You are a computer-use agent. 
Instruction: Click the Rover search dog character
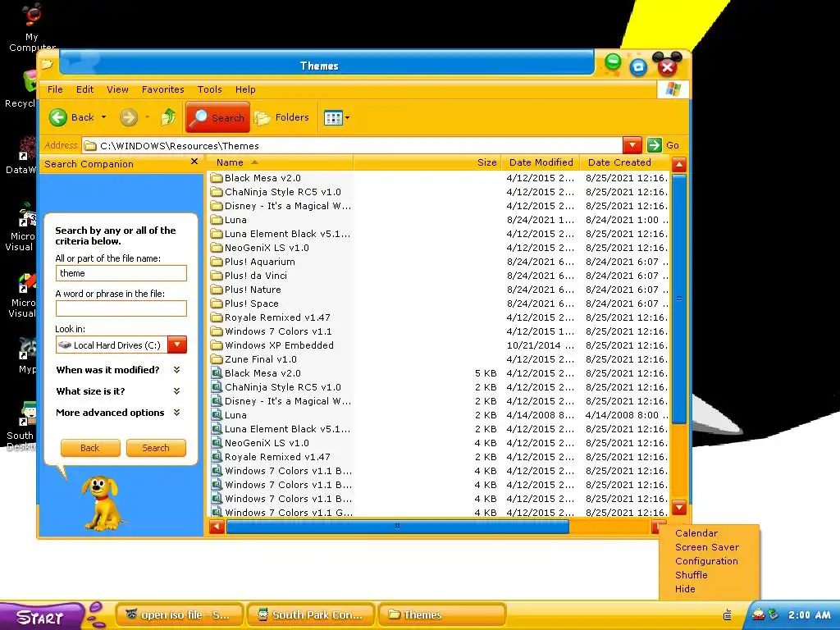102,503
